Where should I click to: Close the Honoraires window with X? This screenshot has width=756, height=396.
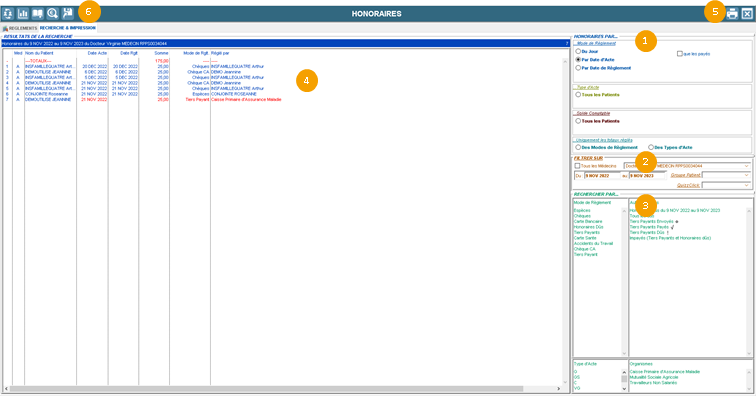[747, 14]
